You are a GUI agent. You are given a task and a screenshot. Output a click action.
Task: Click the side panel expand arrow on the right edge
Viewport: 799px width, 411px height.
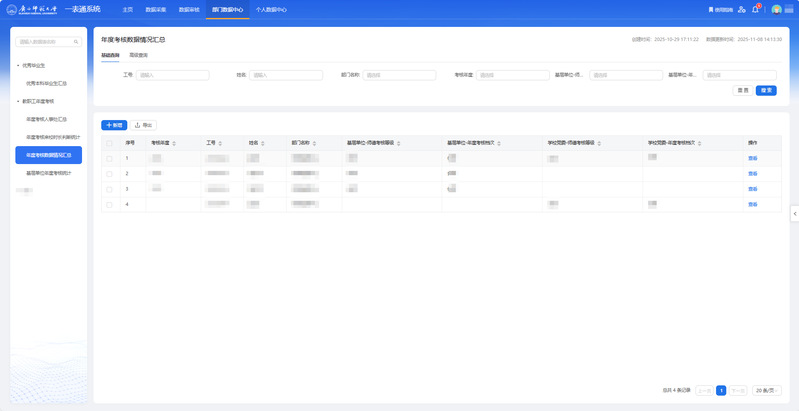[794, 213]
